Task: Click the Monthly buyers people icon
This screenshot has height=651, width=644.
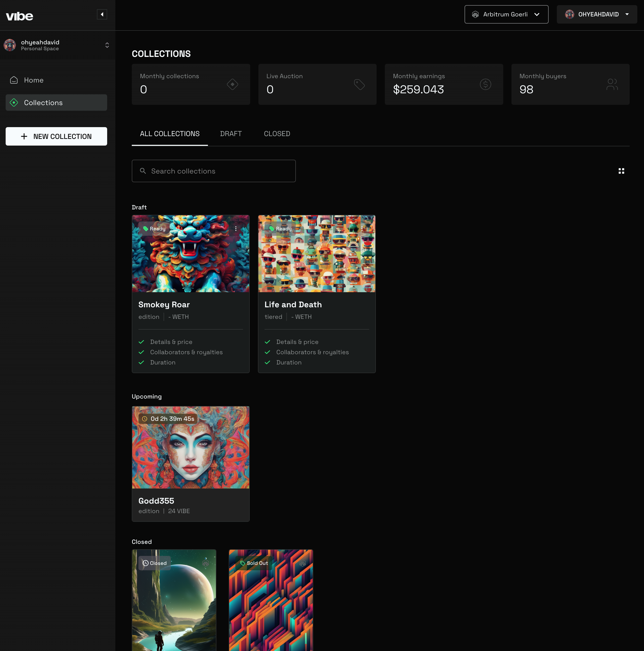Action: pyautogui.click(x=612, y=84)
